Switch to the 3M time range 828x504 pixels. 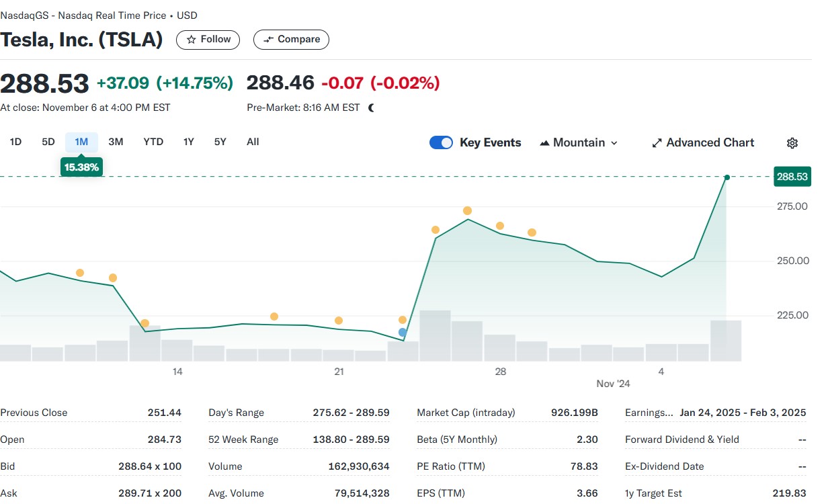click(116, 142)
